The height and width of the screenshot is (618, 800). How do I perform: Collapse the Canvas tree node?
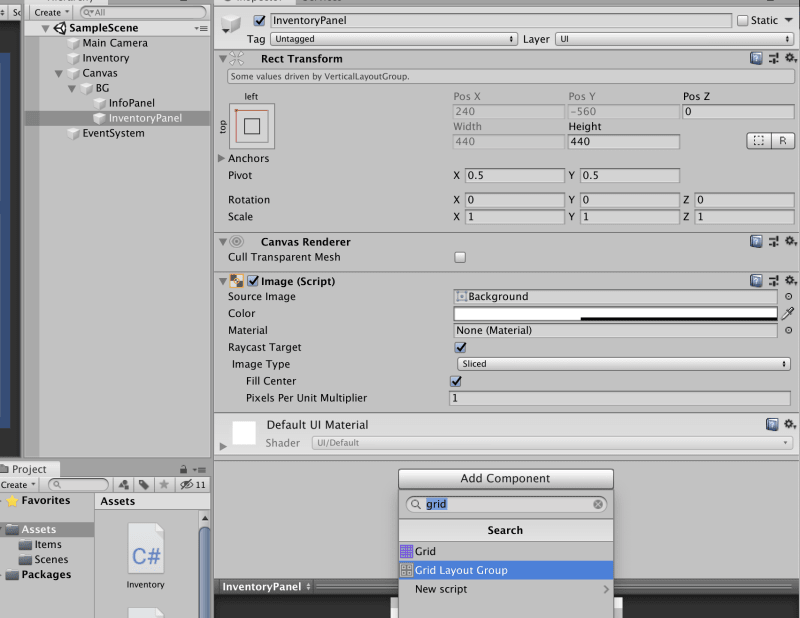coord(59,73)
